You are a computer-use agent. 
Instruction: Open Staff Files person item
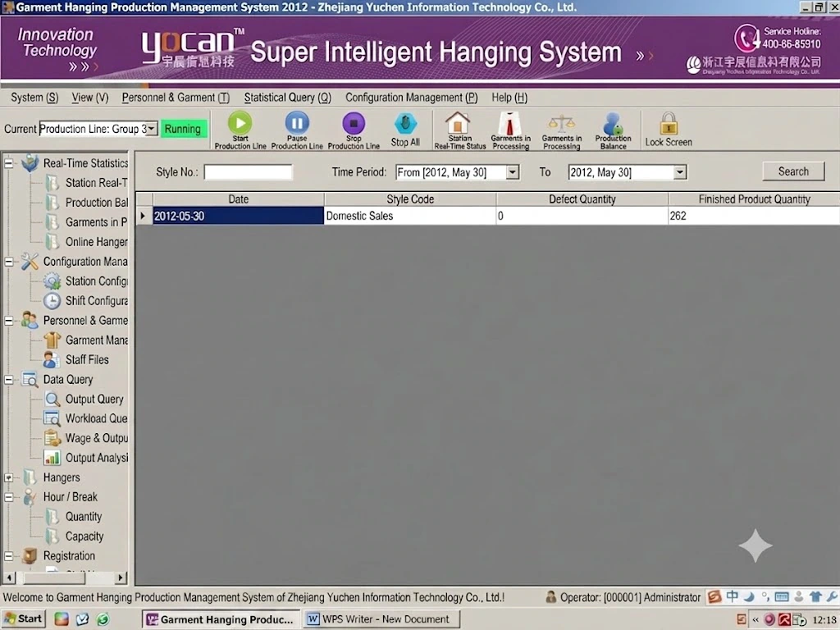coord(76,360)
